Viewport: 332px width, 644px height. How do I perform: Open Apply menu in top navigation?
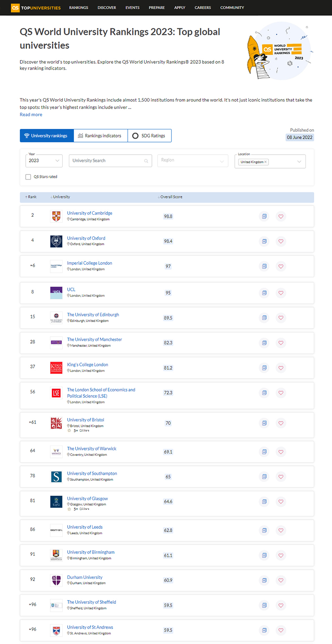coord(180,7)
